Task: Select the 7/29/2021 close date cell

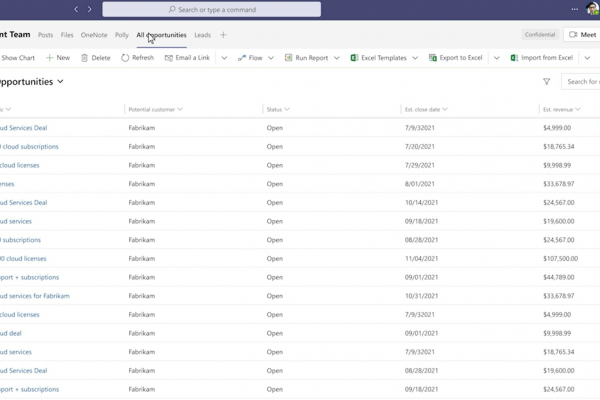Action: pyautogui.click(x=420, y=165)
